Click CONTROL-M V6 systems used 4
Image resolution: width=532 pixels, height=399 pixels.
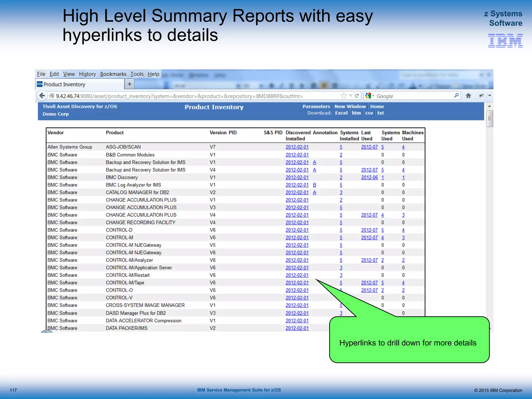pos(382,238)
